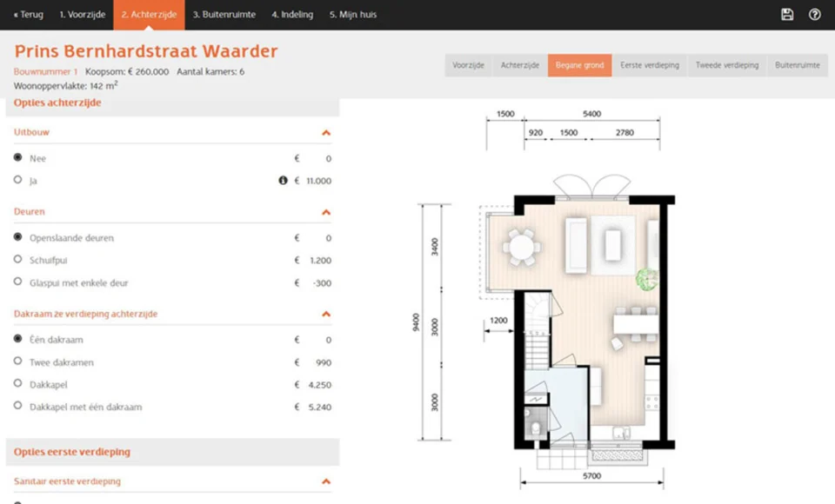Click the Koopsom € 260.000 text

127,71
